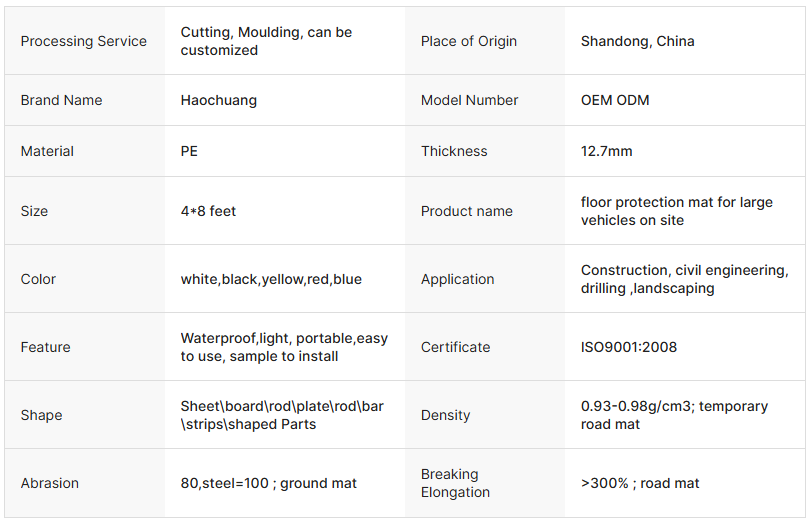Click the 80,steel=100 abrasion value
This screenshot has width=810, height=524.
268,483
